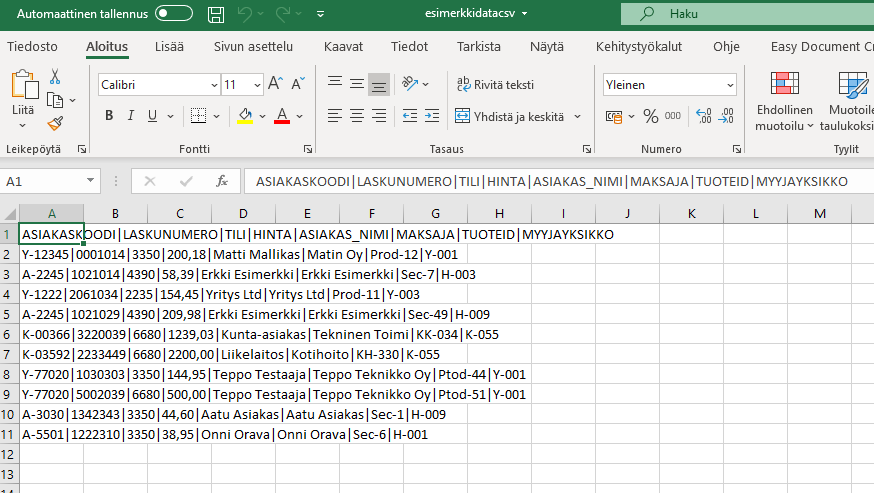874x493 pixels.
Task: Click the Select All corner triangle
Action: (x=10, y=214)
